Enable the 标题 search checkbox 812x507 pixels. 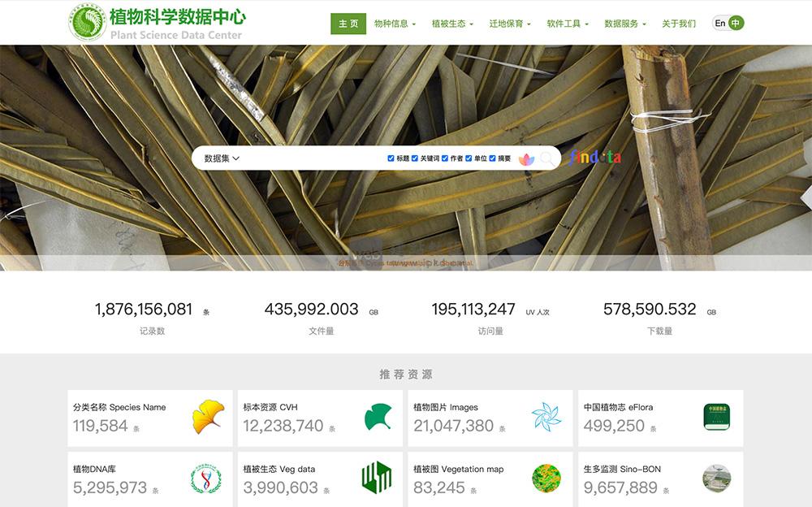pos(391,158)
